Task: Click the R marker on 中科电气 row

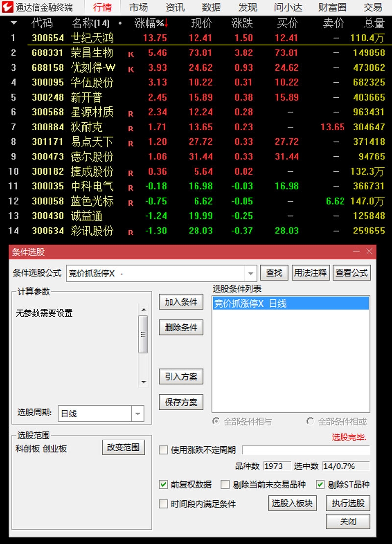Action: (131, 188)
